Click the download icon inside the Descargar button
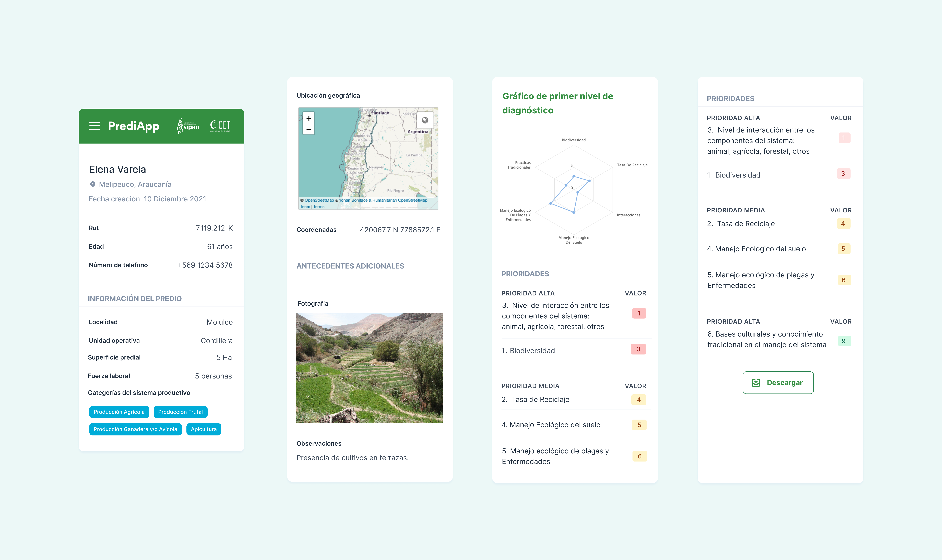Screen dimensions: 942x560 [756, 382]
